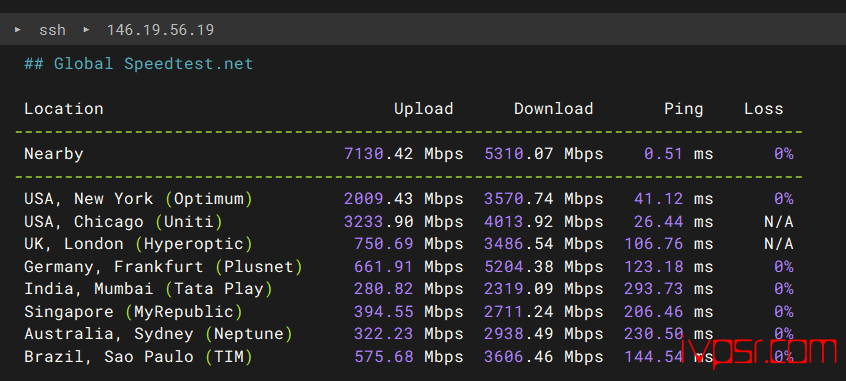Click Frankfurt upload 661.91 Mbps
846x381 pixels.
pos(408,267)
